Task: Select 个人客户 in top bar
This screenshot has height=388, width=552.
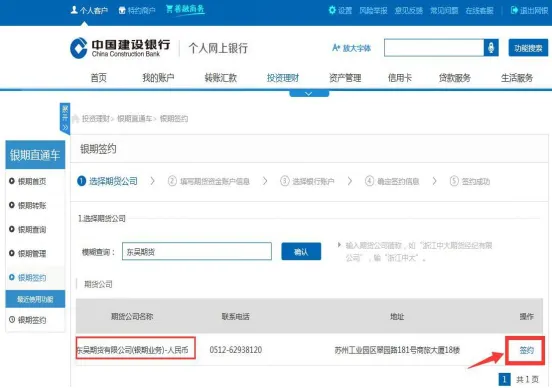Action: 89,10
